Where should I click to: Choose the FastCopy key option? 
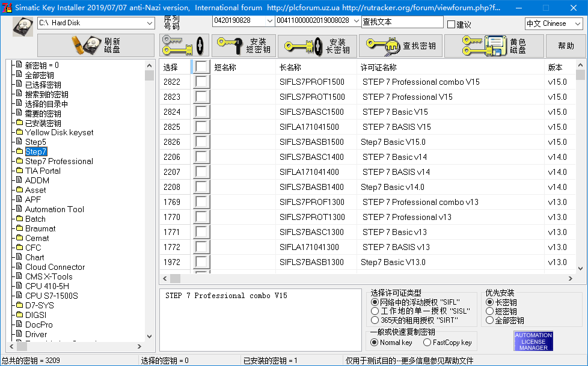(x=427, y=343)
